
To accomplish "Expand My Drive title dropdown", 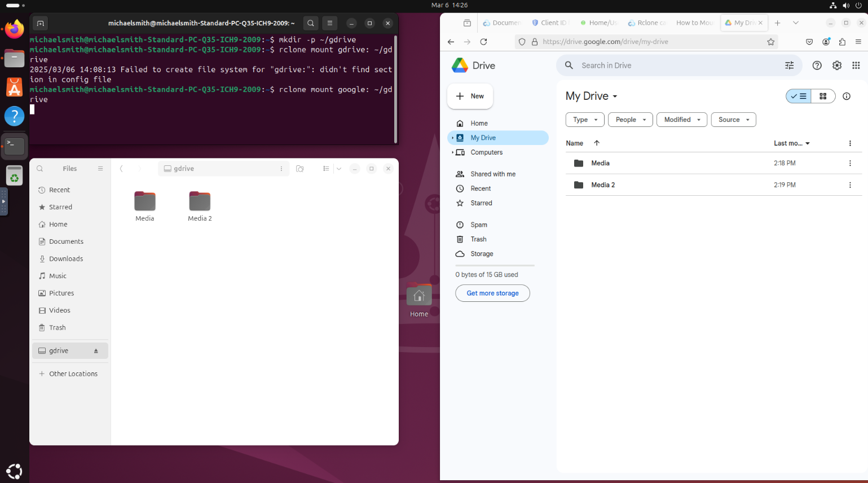I will point(615,96).
